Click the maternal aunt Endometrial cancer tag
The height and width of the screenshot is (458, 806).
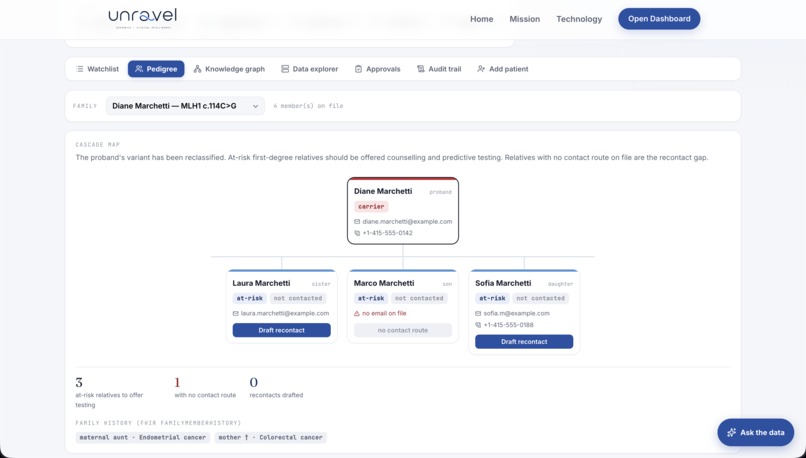tap(142, 437)
